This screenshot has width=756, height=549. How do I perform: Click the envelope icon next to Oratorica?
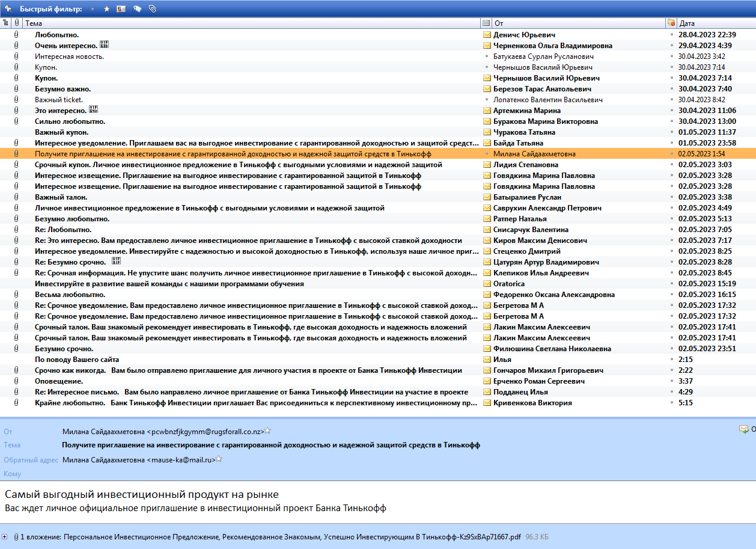tap(487, 284)
